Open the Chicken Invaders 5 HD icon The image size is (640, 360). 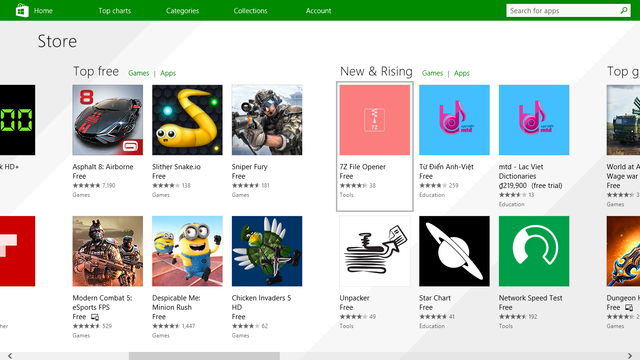(x=267, y=251)
